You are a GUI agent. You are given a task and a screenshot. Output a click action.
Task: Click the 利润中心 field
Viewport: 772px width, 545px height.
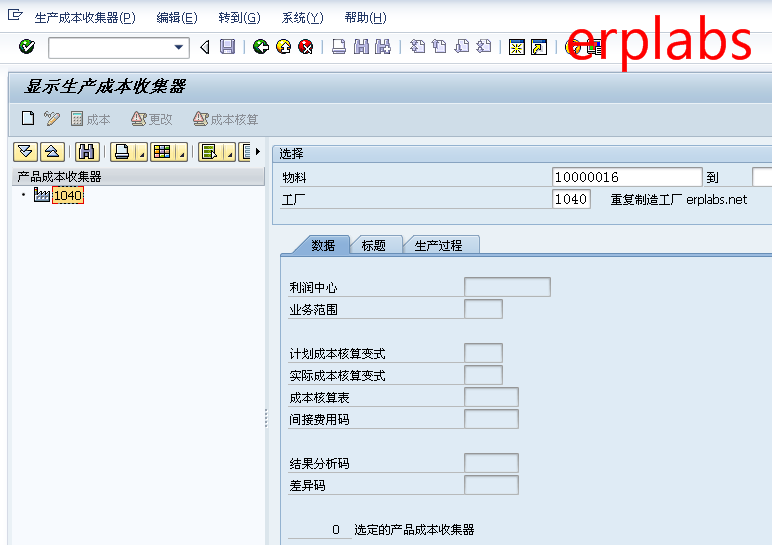pyautogui.click(x=507, y=287)
